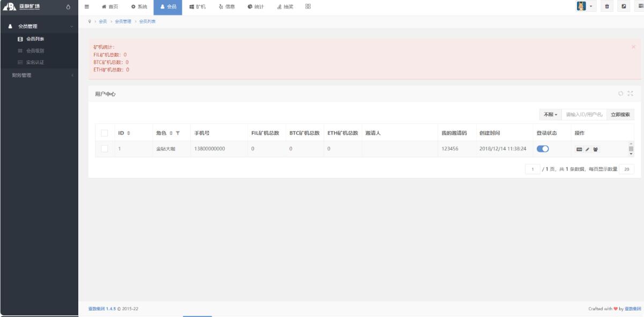Click the grid icon after 抽奖 tab
This screenshot has width=644, height=317.
click(x=308, y=6)
